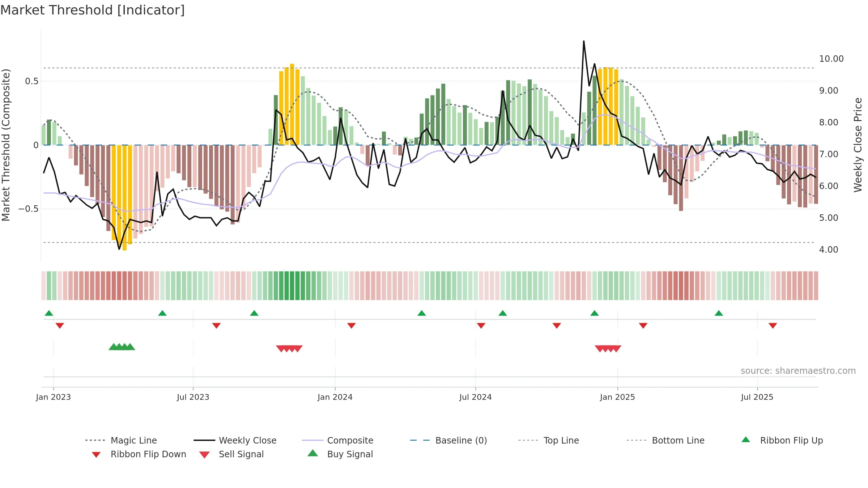
Task: Click the 8.00 price tick label
Action: (829, 123)
